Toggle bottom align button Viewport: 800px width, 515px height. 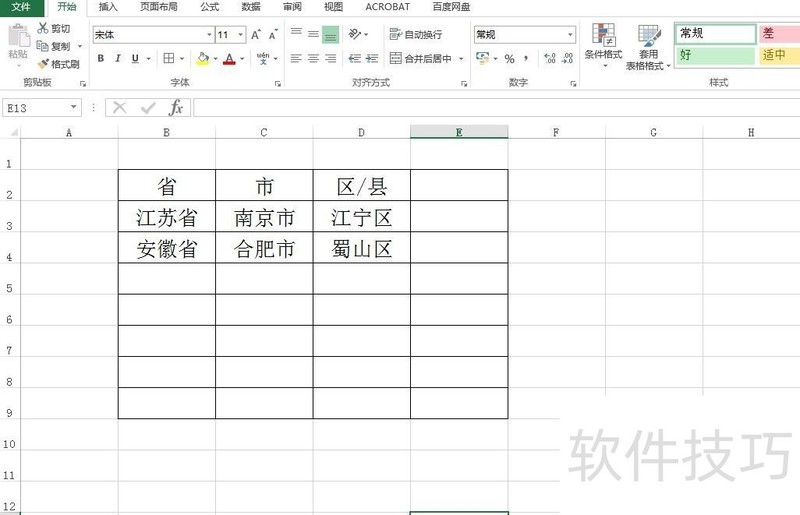coord(331,35)
